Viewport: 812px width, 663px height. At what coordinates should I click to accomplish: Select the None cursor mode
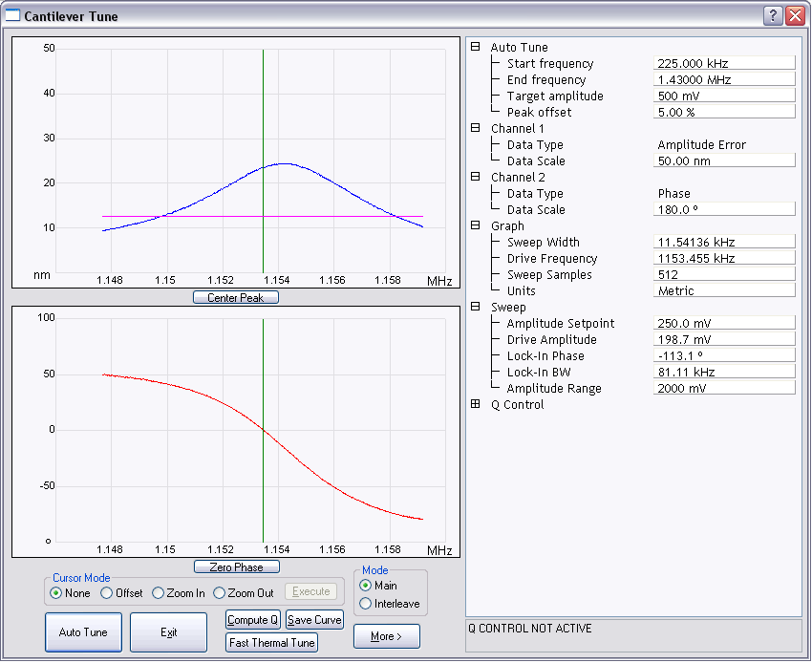(56, 593)
